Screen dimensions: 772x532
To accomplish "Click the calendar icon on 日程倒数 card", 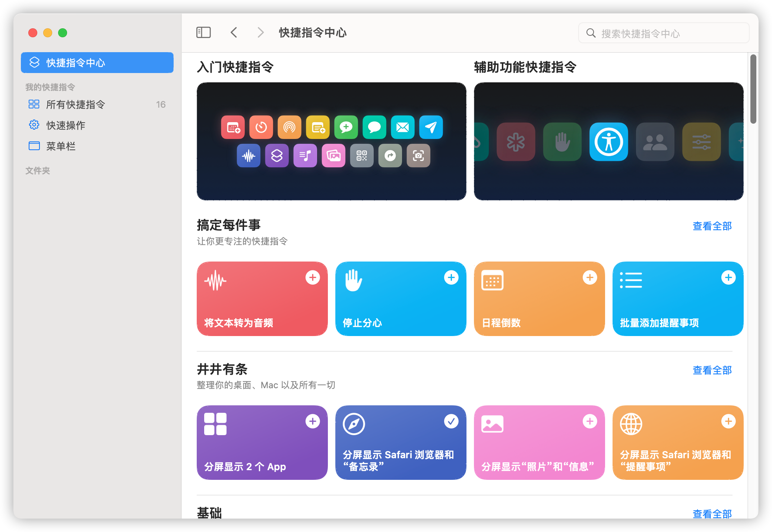I will coord(492,280).
